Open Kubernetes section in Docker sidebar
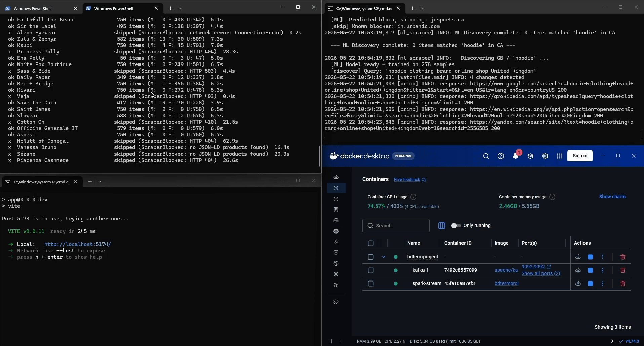Screen dimensions: 644x346 (336, 231)
